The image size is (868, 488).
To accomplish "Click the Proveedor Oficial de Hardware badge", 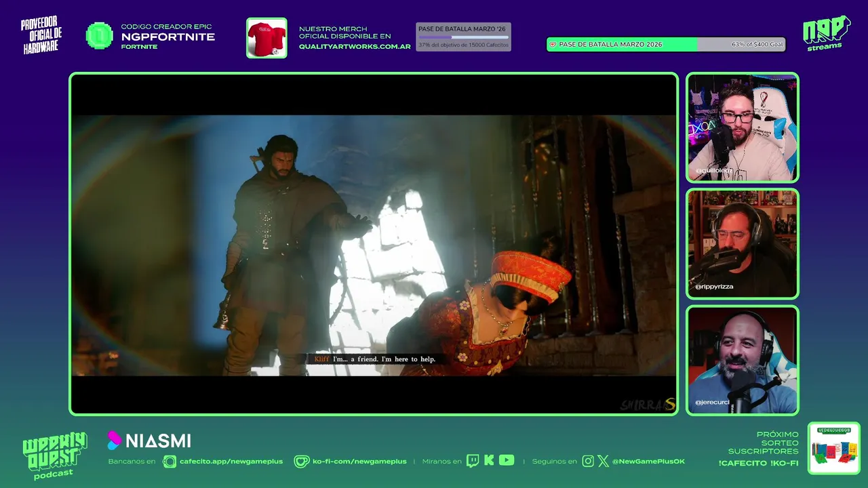I will tap(41, 37).
